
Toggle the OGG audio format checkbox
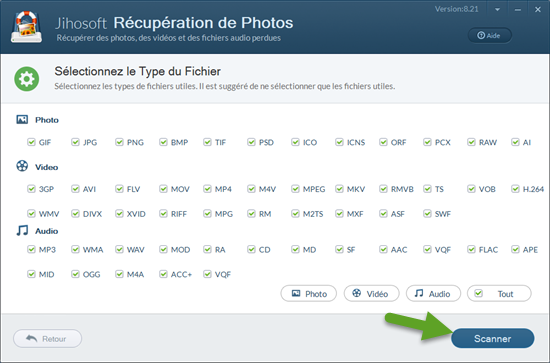tap(75, 274)
